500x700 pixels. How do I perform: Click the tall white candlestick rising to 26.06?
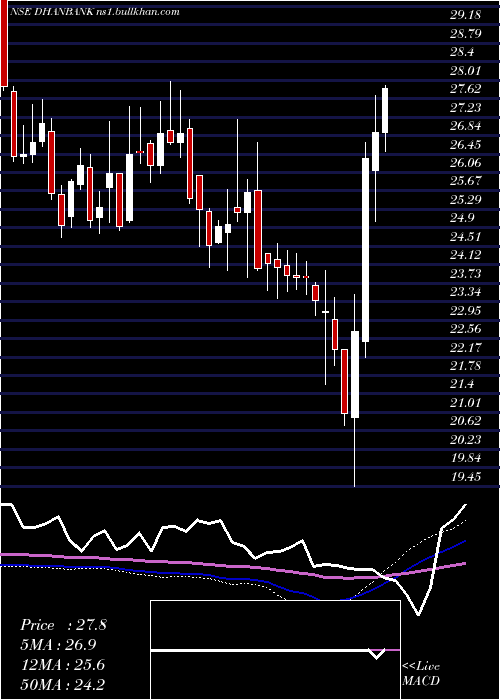365,250
